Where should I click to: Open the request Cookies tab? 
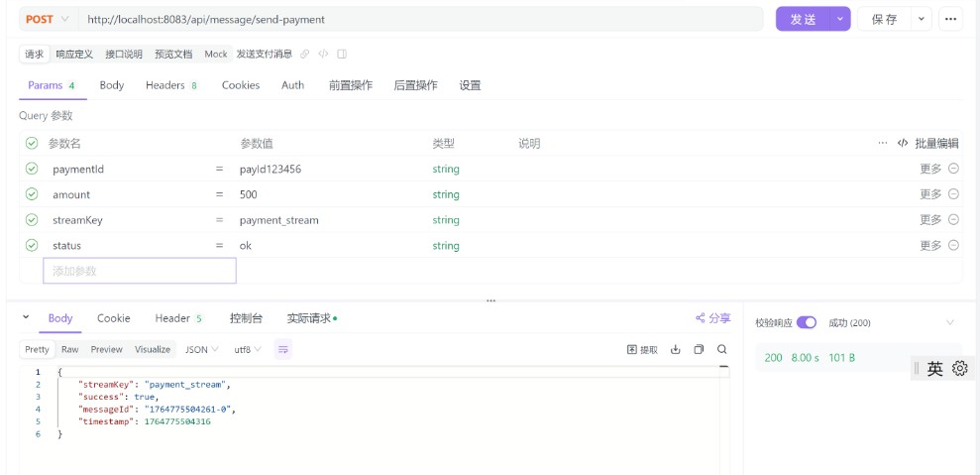(241, 85)
